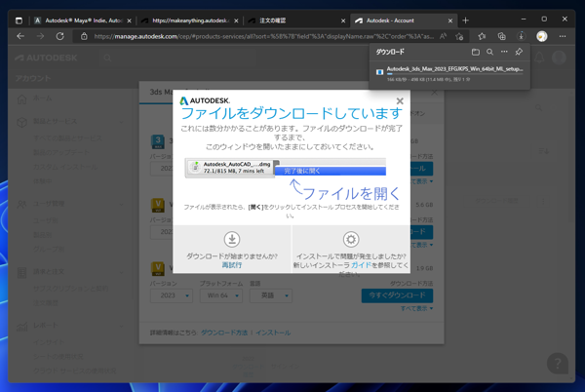Open バージョン 2023 dropdown in bottom product row

point(172,295)
